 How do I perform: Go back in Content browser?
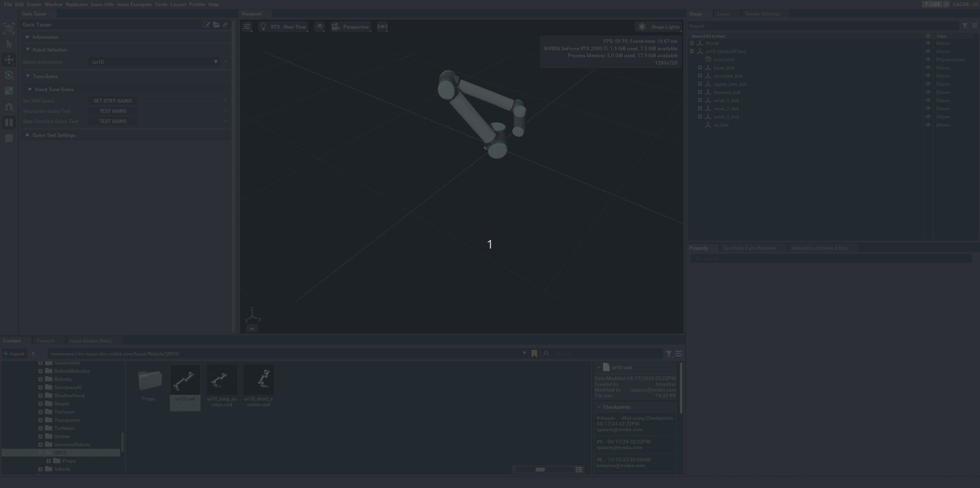coord(34,354)
